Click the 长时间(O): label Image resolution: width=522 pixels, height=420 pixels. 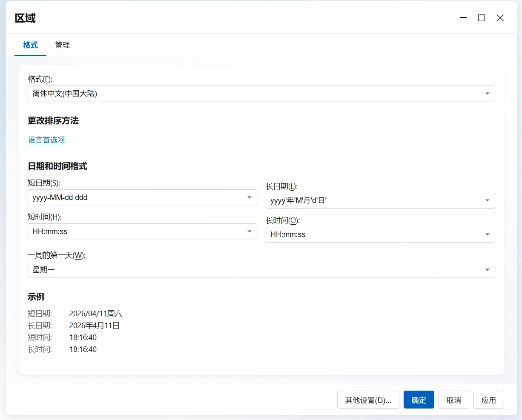point(283,220)
